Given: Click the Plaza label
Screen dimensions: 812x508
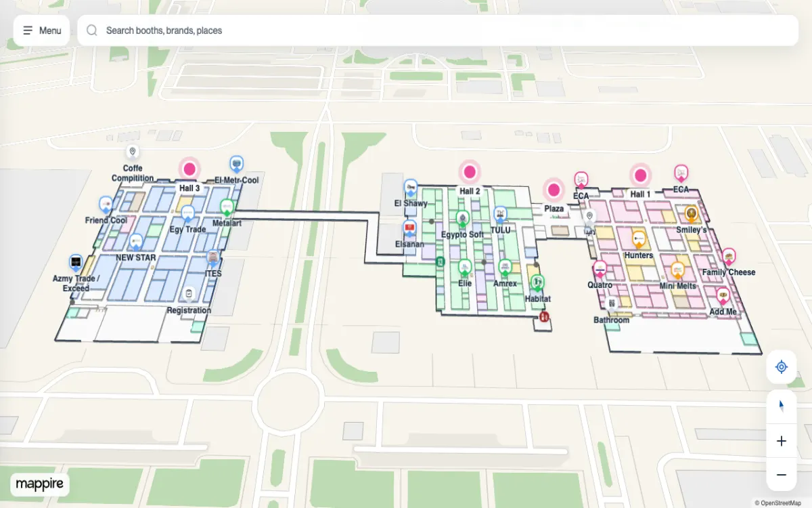Looking at the screenshot, I should pos(554,209).
